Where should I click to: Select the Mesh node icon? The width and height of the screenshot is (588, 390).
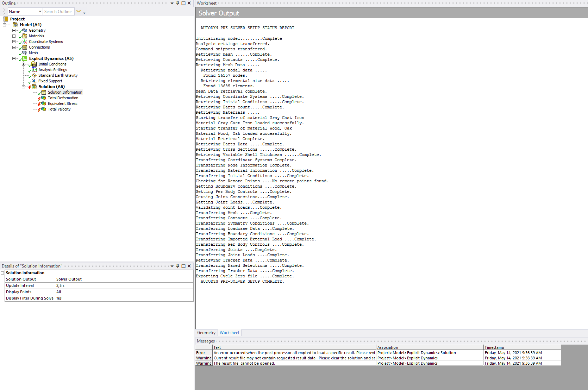[x=25, y=53]
